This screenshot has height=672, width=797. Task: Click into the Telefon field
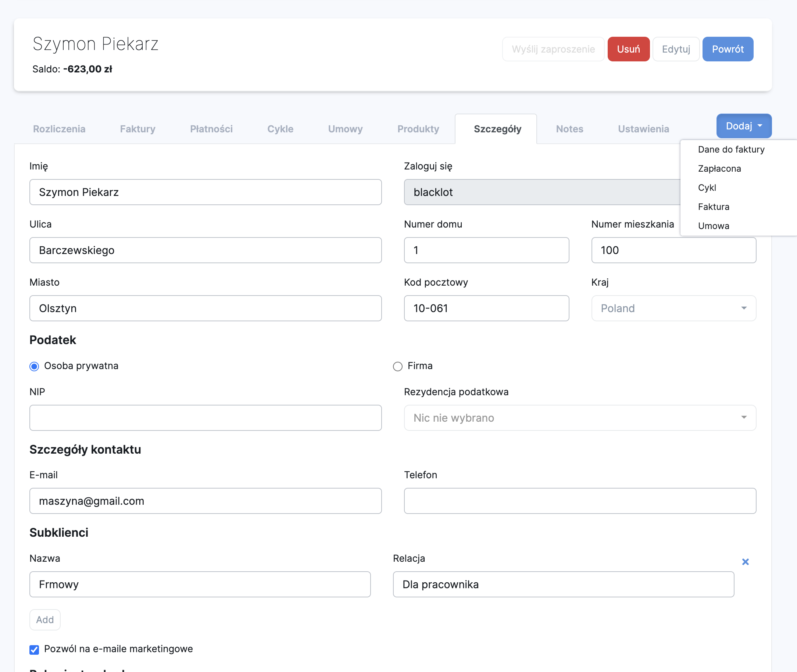(x=579, y=501)
